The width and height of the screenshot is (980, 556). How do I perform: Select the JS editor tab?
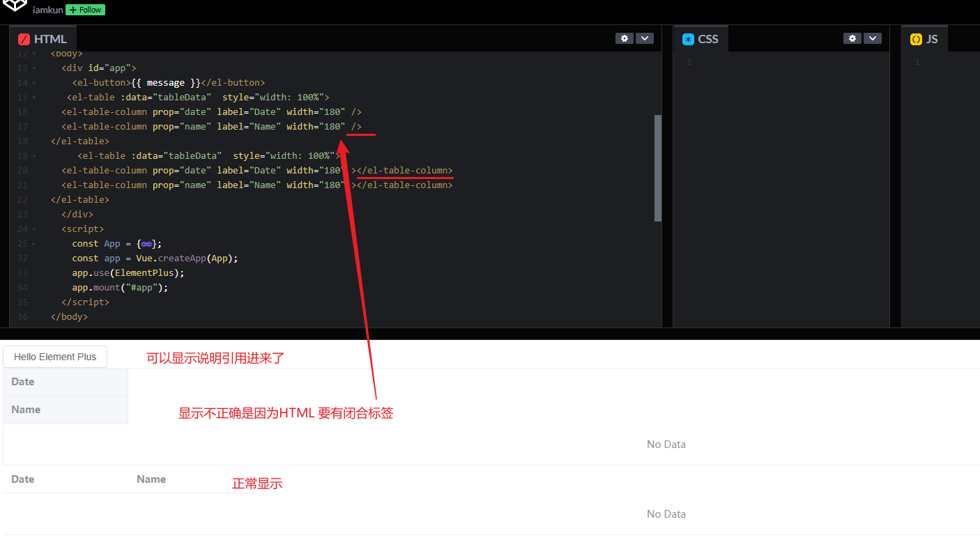pyautogui.click(x=924, y=39)
